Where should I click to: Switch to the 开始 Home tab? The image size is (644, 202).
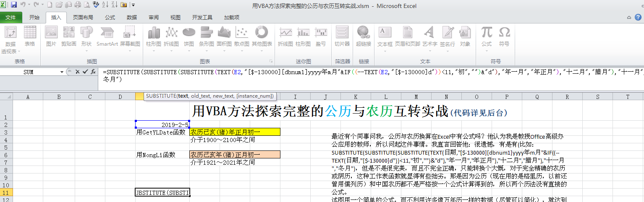34,17
